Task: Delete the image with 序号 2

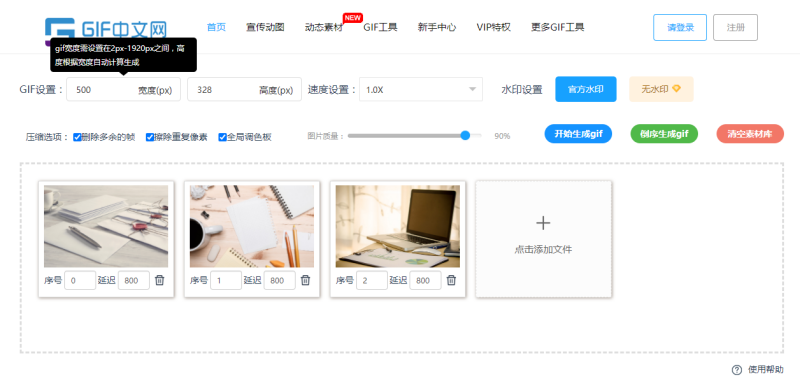Action: [x=452, y=280]
